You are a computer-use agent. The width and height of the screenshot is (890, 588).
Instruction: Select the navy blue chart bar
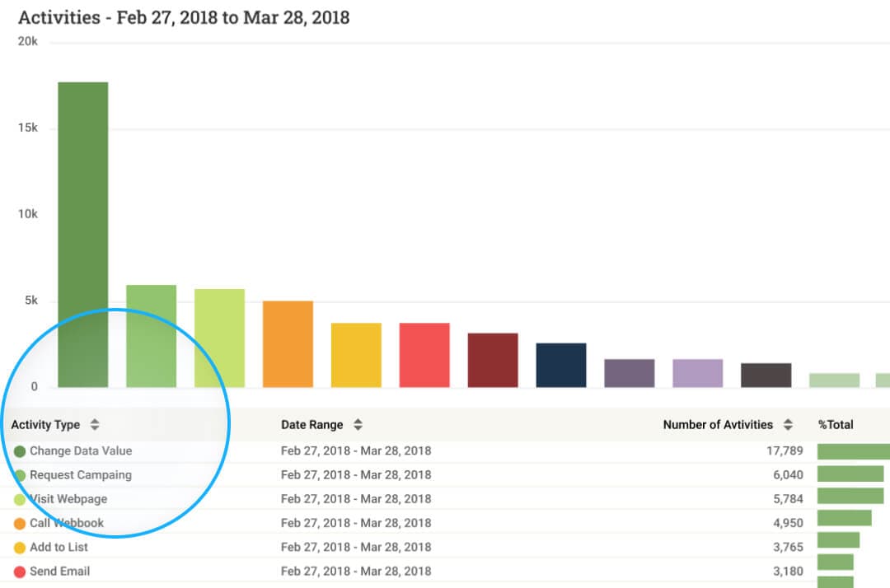click(560, 365)
